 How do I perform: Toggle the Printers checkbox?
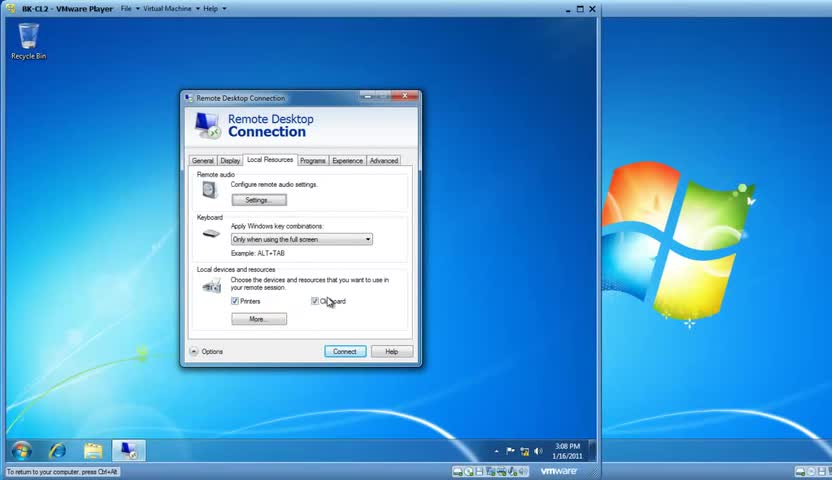click(x=235, y=301)
